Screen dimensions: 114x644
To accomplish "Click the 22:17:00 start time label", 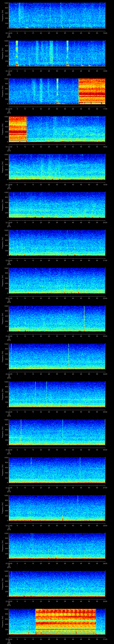I will pyautogui.click(x=9, y=147).
